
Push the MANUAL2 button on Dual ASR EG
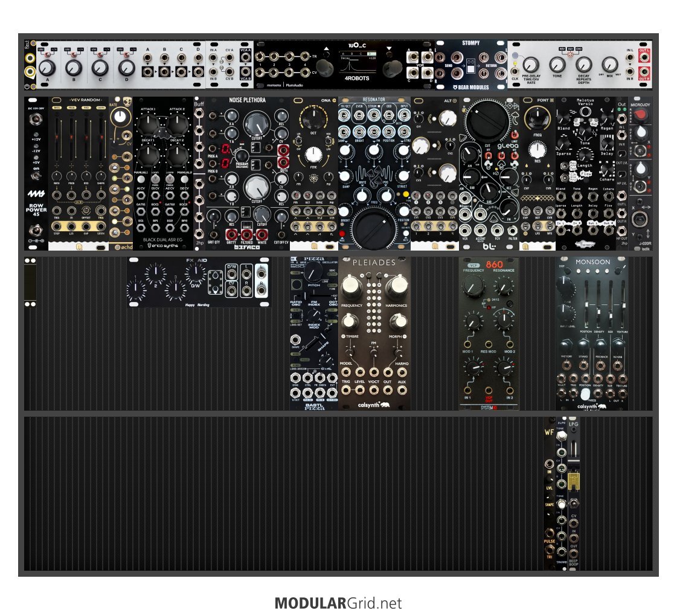click(x=184, y=179)
